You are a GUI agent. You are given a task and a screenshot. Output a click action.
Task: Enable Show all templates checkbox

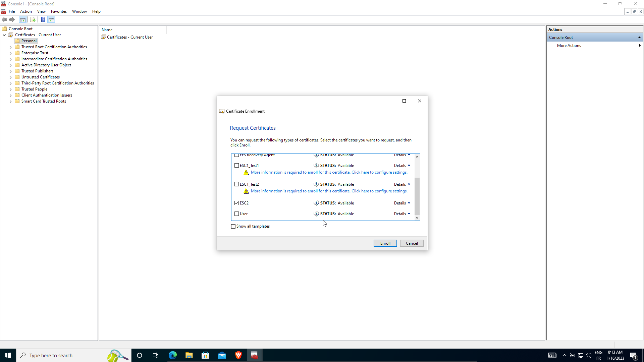(x=233, y=226)
